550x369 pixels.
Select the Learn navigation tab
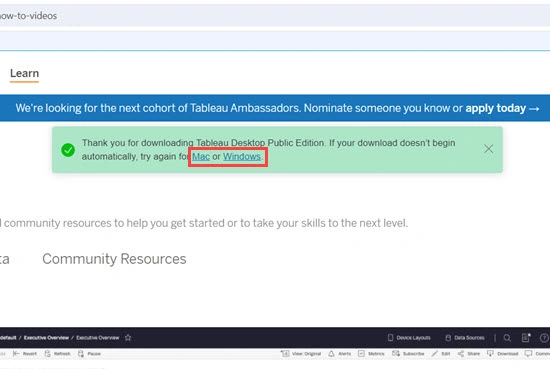24,73
